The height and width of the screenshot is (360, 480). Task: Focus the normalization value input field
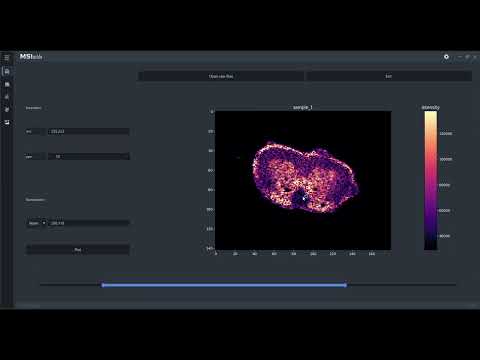tap(89, 223)
